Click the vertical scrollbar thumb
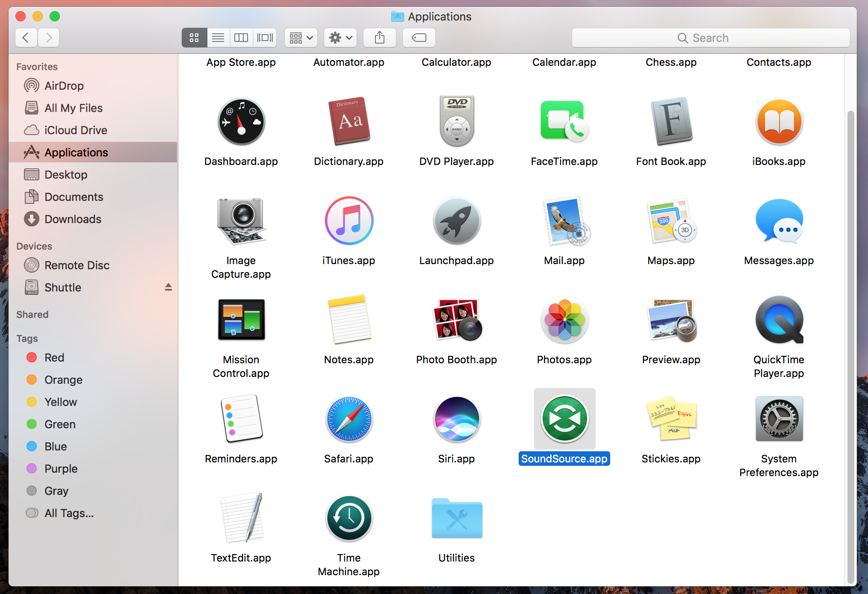Screen dimensions: 868x594 [851, 347]
